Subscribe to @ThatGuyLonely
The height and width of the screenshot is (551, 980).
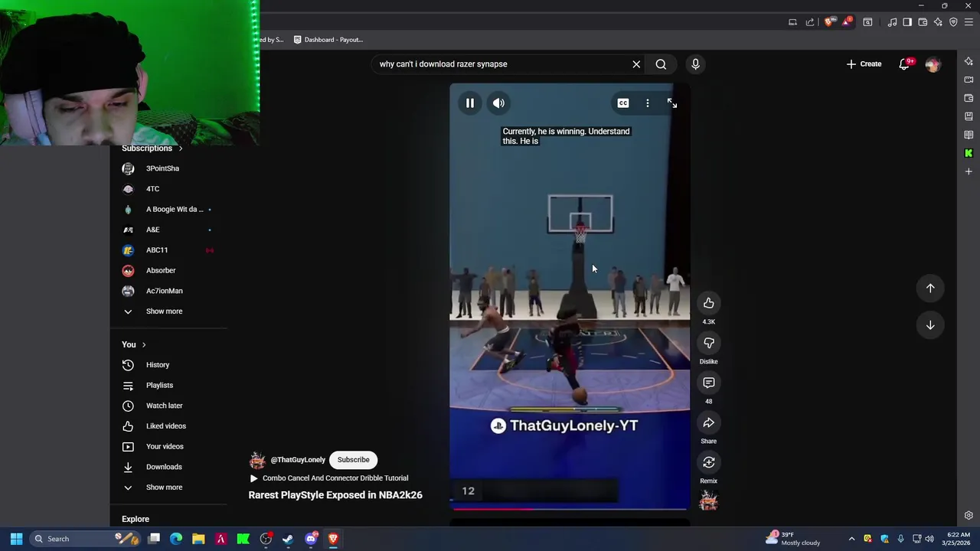[353, 460]
